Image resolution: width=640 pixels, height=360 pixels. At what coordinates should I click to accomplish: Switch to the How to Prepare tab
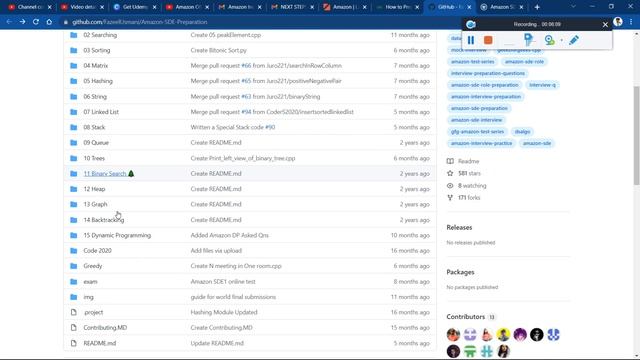tap(397, 7)
